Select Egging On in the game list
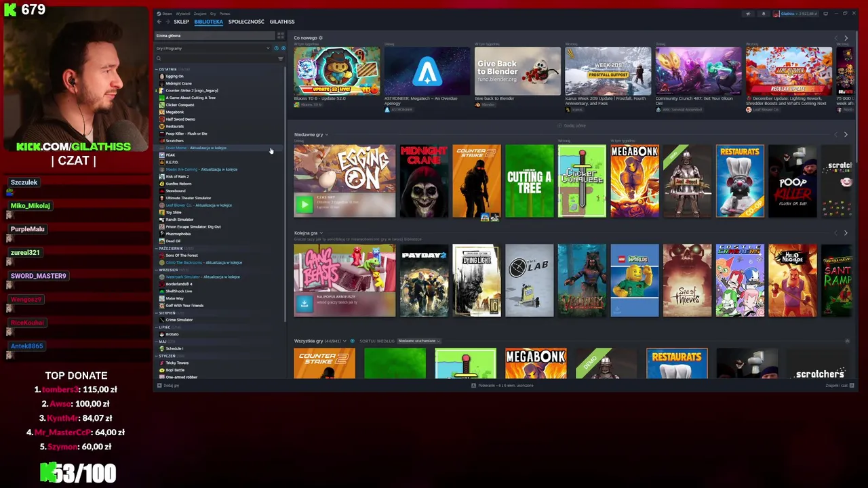 click(x=174, y=76)
